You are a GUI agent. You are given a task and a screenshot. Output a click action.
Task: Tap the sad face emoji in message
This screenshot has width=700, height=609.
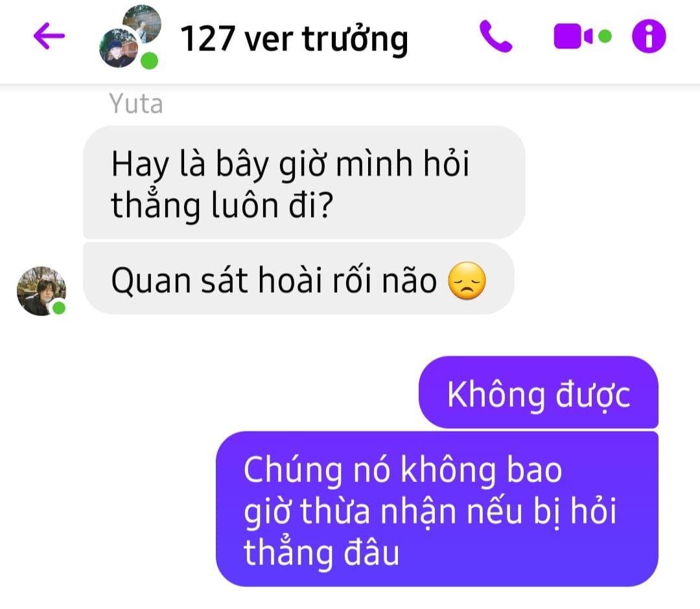point(467,281)
